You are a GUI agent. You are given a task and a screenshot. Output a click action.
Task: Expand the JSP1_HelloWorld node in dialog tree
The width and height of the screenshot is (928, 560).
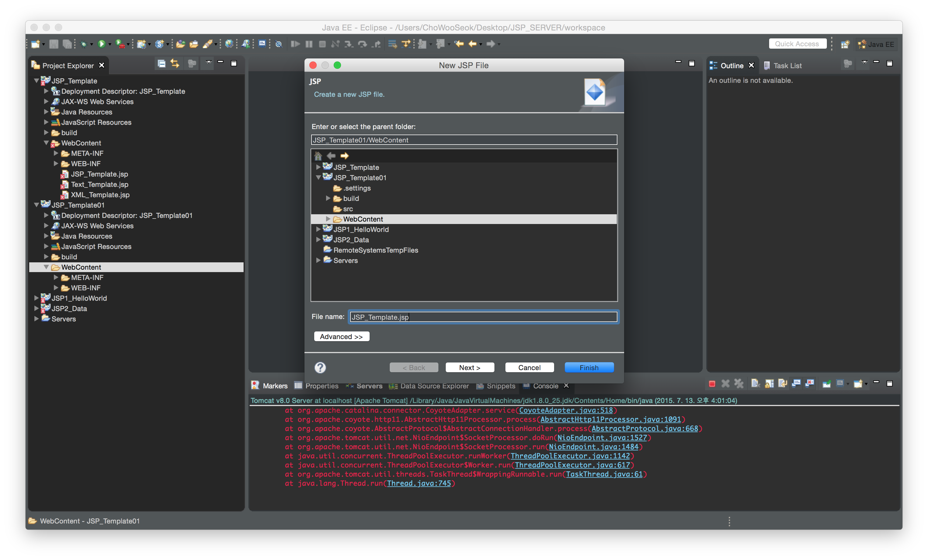pos(318,229)
